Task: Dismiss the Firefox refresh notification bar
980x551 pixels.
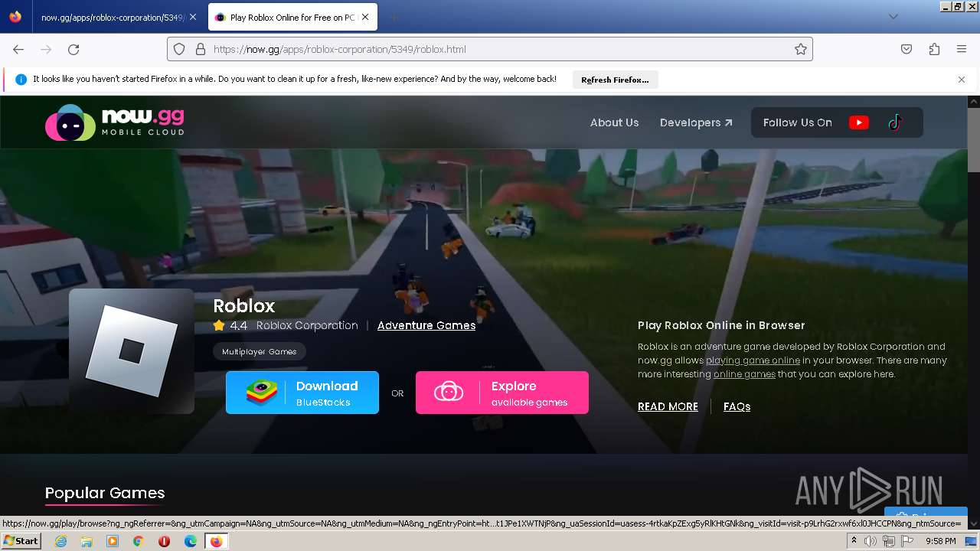Action: point(962,80)
